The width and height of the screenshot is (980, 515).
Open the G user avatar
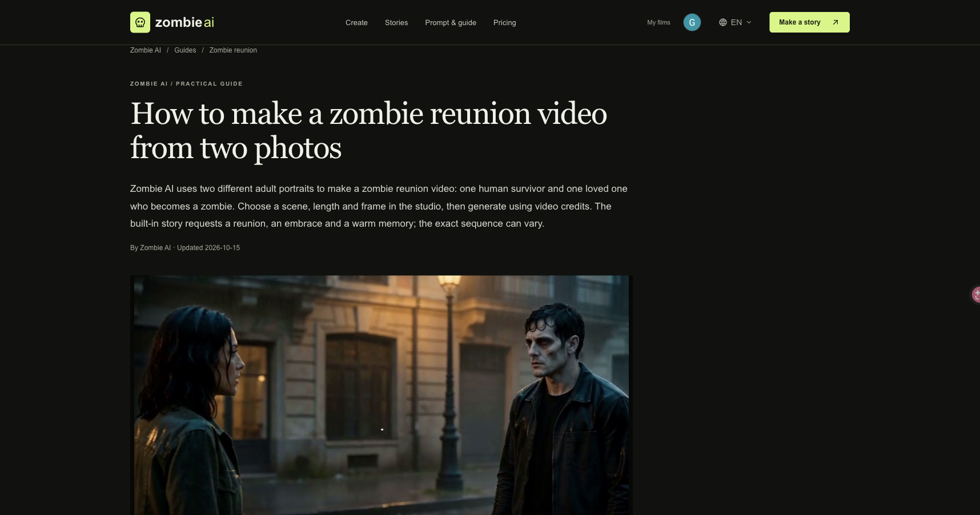coord(692,22)
